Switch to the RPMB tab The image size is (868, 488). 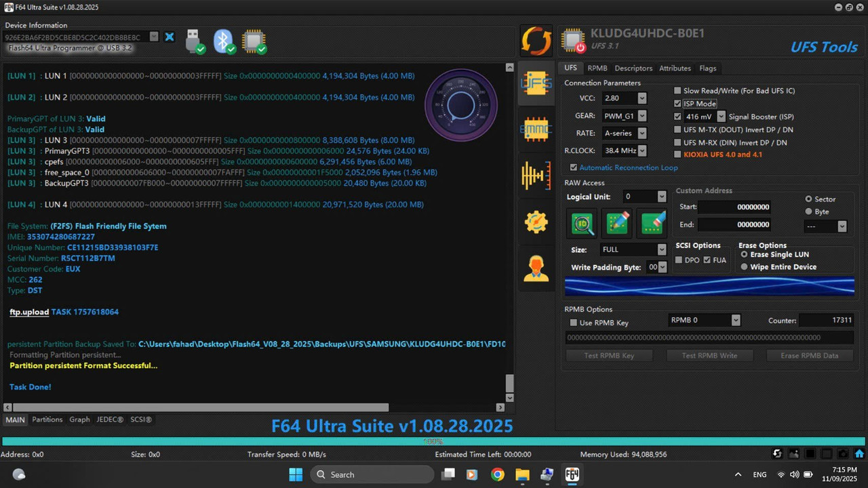(x=597, y=68)
